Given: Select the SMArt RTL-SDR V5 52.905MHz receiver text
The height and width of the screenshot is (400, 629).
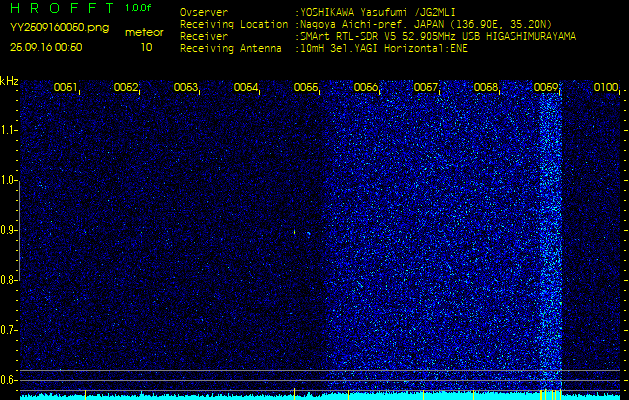Looking at the screenshot, I should pyautogui.click(x=438, y=37).
